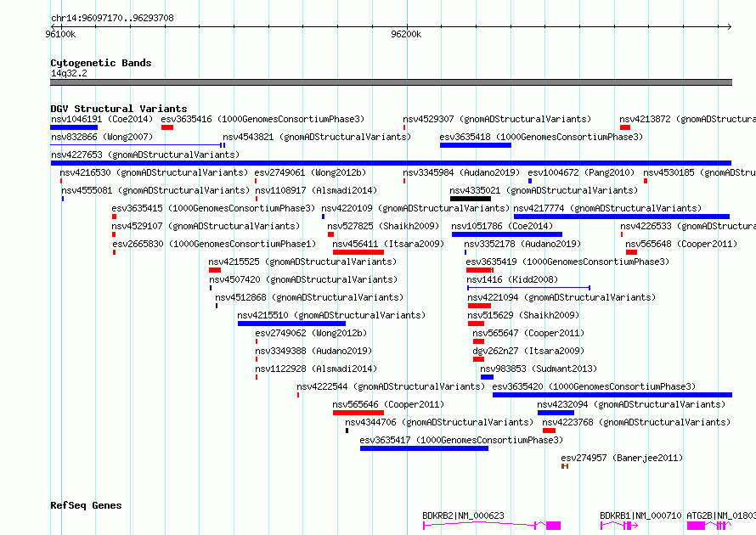Click the BDKRB2|NM_000623 gene label
The width and height of the screenshot is (756, 535).
(463, 515)
